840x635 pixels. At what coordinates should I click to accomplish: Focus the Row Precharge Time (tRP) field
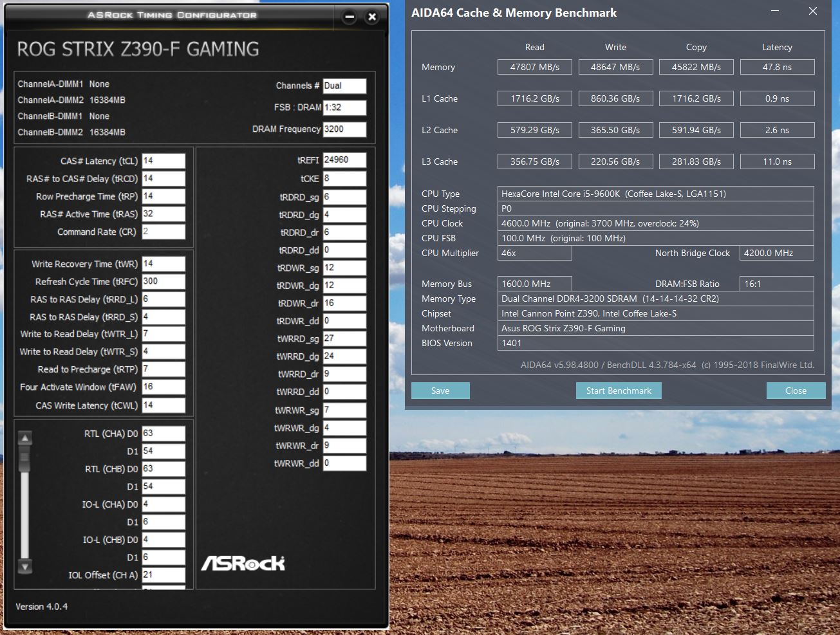[x=163, y=196]
